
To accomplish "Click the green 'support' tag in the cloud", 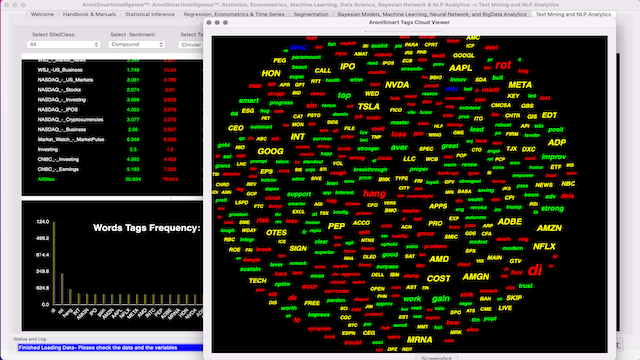I will click(x=299, y=194).
